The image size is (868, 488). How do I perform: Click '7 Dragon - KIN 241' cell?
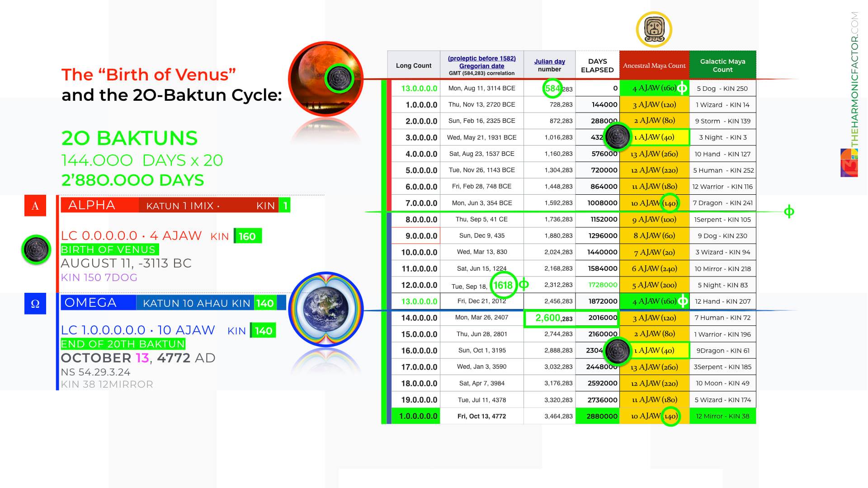[x=722, y=203]
